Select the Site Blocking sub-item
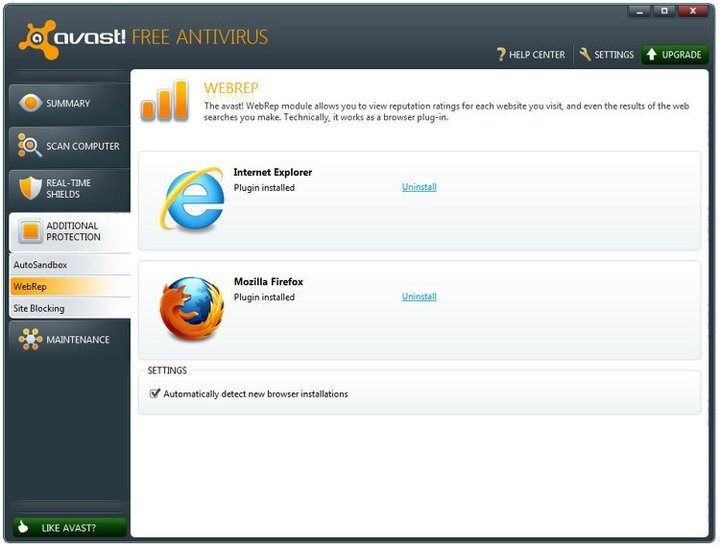Image resolution: width=720 pixels, height=547 pixels. (x=69, y=308)
